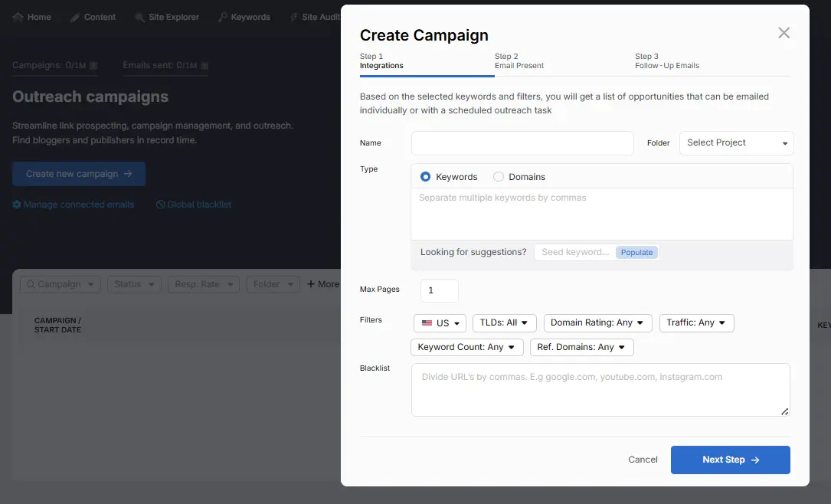The image size is (831, 504).
Task: Click the Home icon in the top navigation
Action: tap(18, 17)
